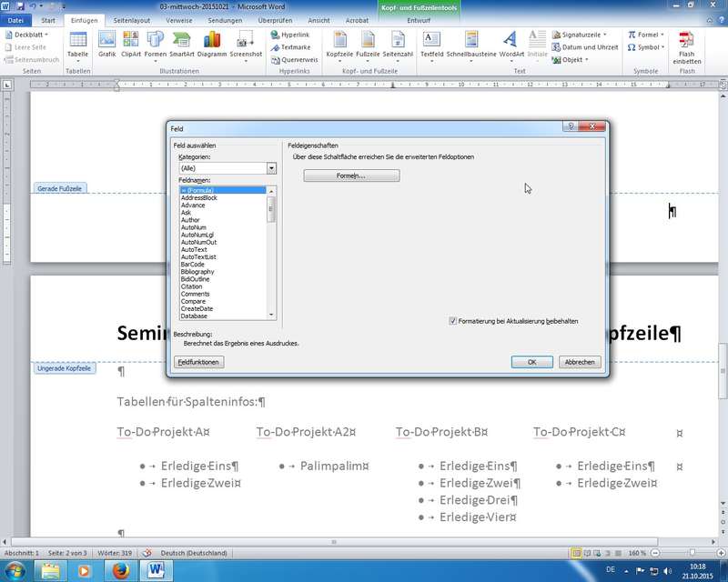Image resolution: width=728 pixels, height=582 pixels.
Task: Expand the Kategorien dropdown
Action: pos(271,168)
